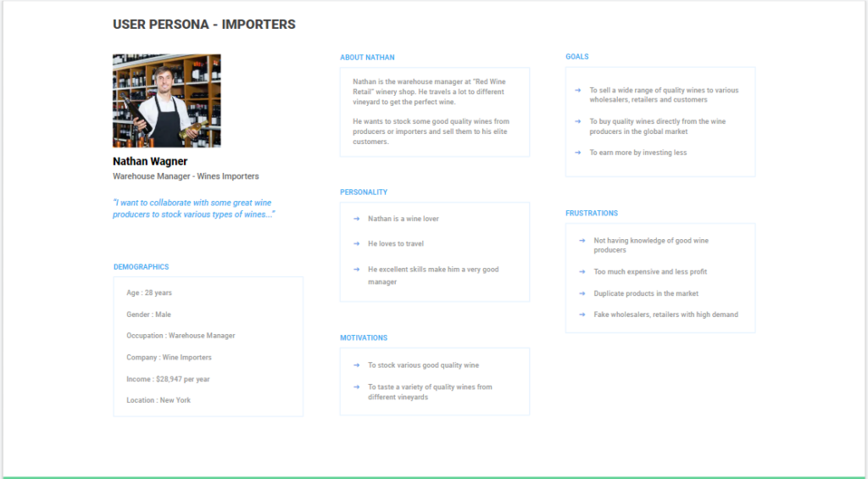Click the blue quote about collaborating with producers
Image resolution: width=868 pixels, height=479 pixels.
pyautogui.click(x=194, y=209)
